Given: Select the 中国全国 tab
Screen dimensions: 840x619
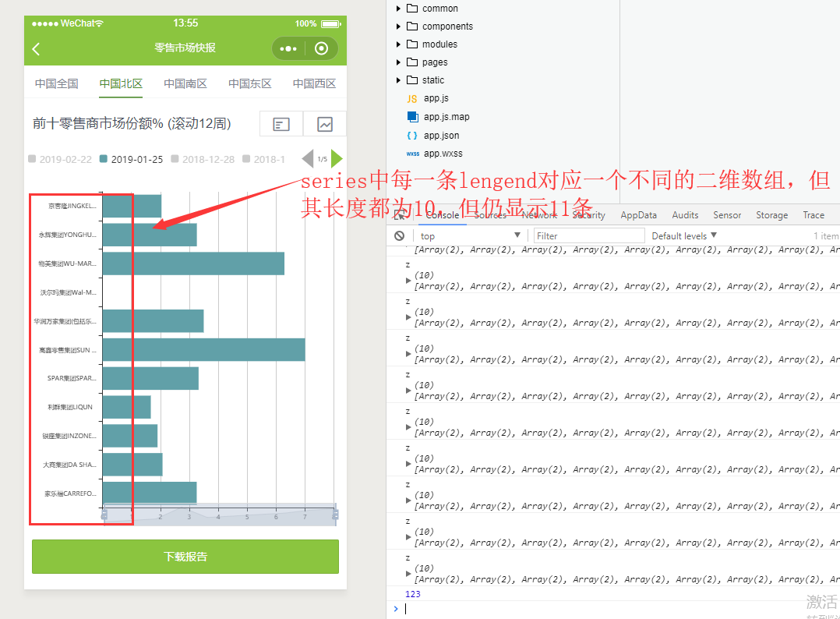Looking at the screenshot, I should pos(56,83).
